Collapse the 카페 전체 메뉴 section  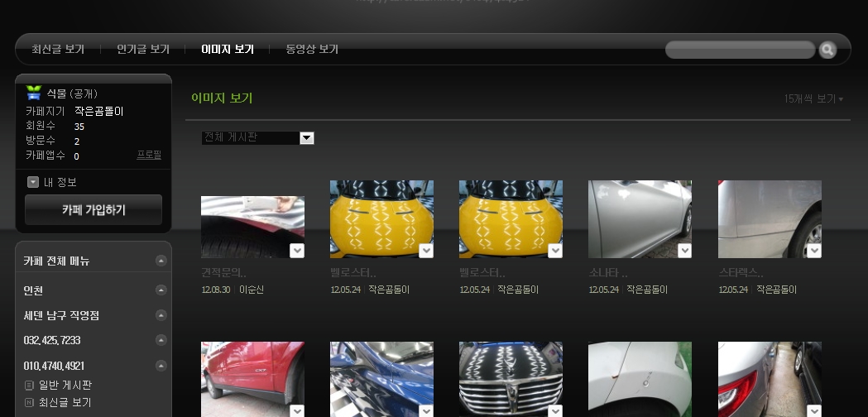[161, 261]
